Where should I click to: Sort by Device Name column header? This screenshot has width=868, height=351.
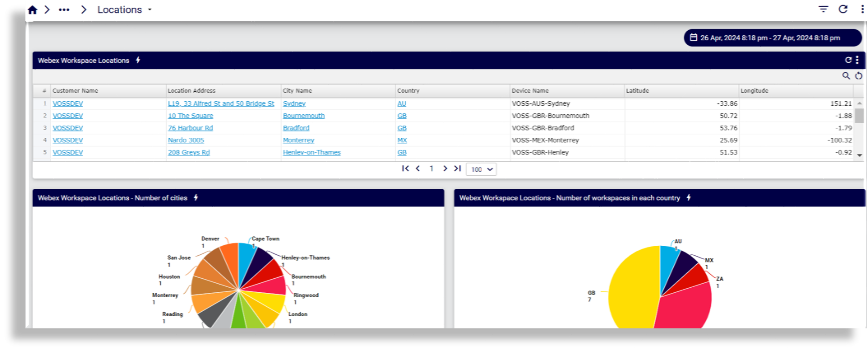[567, 91]
